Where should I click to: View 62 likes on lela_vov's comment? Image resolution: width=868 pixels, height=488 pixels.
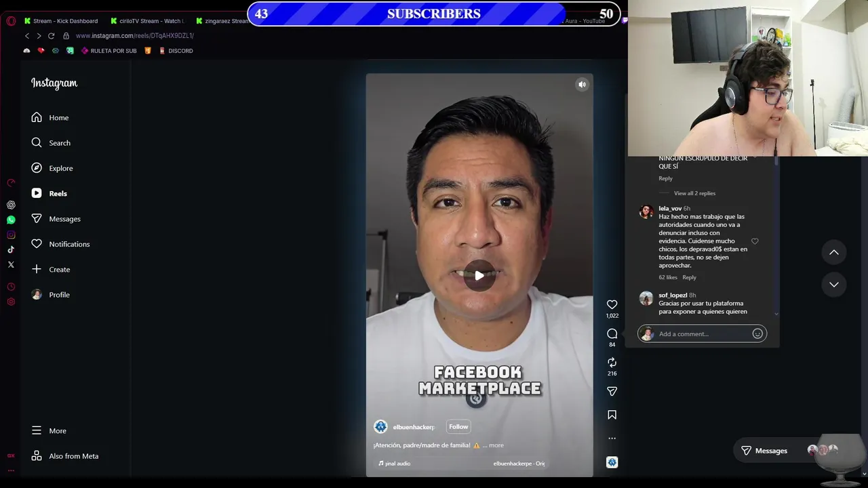[668, 277]
